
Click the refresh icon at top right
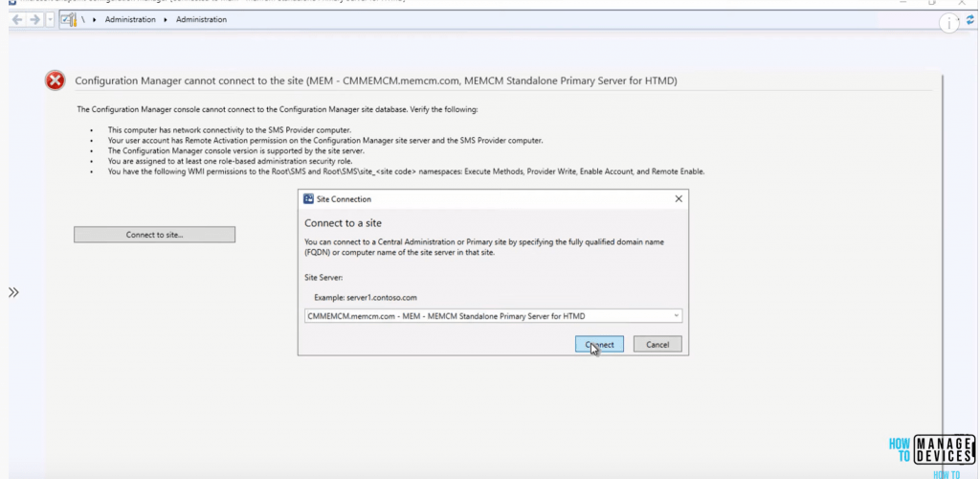[x=970, y=20]
